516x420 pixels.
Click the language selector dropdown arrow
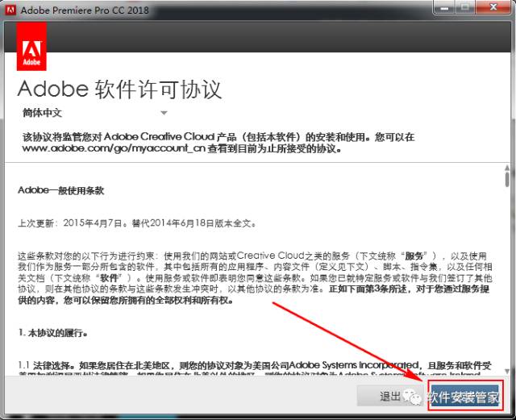coord(163,113)
